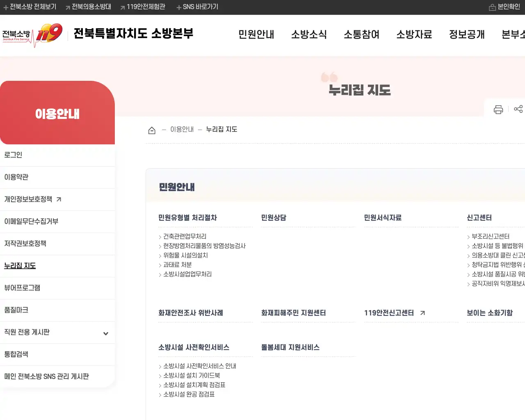Click the share icon next to print
Image resolution: width=525 pixels, height=420 pixels.
pos(518,109)
